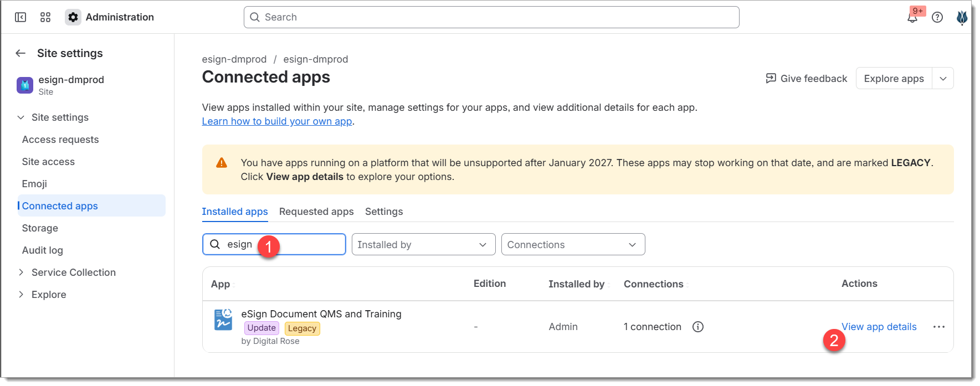This screenshot has width=980, height=386.
Task: Open the Connections filter dropdown
Action: pyautogui.click(x=573, y=244)
